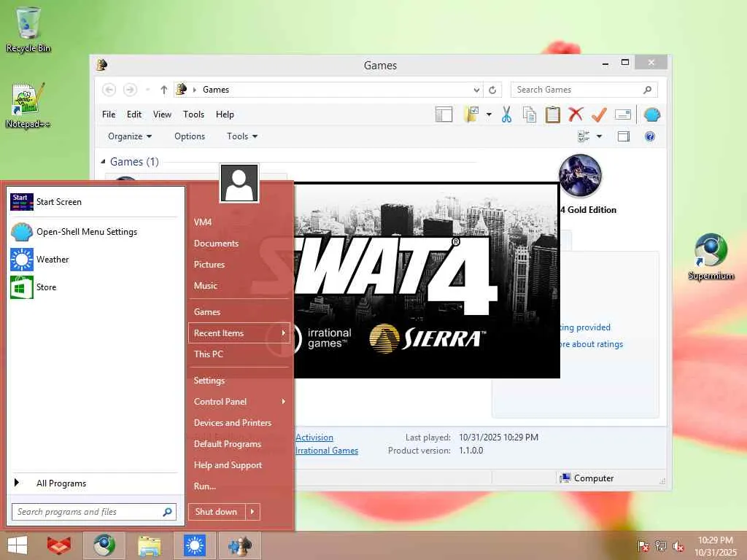
Task: Open Devices and Printers
Action: click(239, 423)
